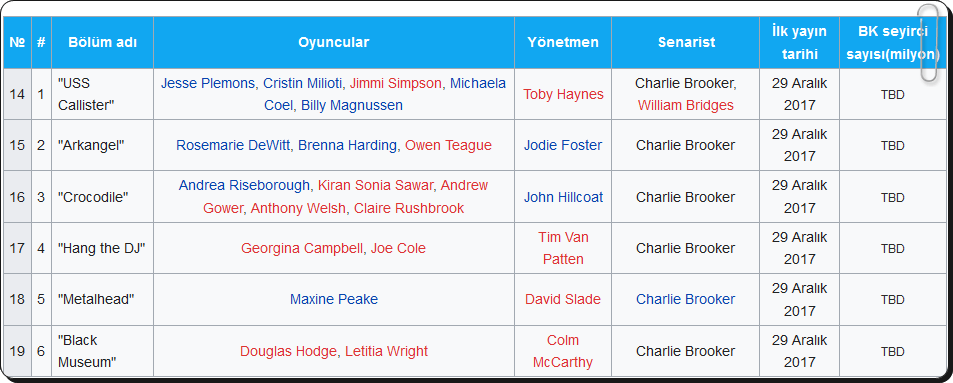Open the Tim Van Patten link
The height and width of the screenshot is (383, 953).
(x=563, y=248)
